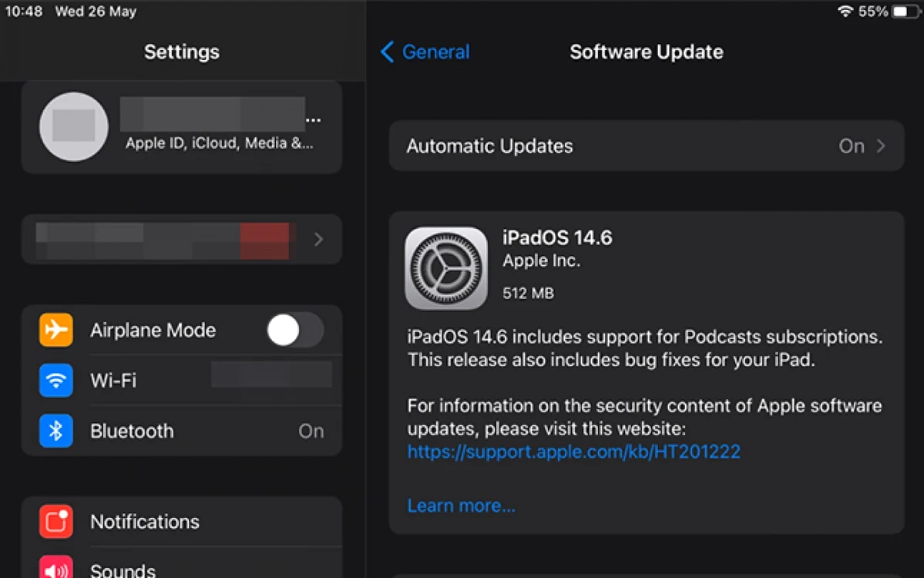Screen dimensions: 924x578
Task: Open the Notifications row
Action: click(182, 522)
